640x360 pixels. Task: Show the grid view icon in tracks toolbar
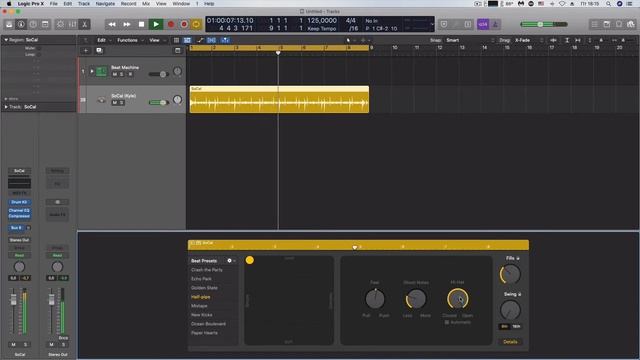176,40
